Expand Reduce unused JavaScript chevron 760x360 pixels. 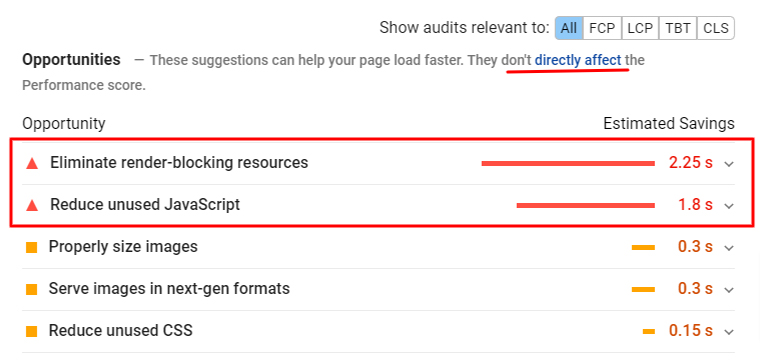click(x=729, y=206)
